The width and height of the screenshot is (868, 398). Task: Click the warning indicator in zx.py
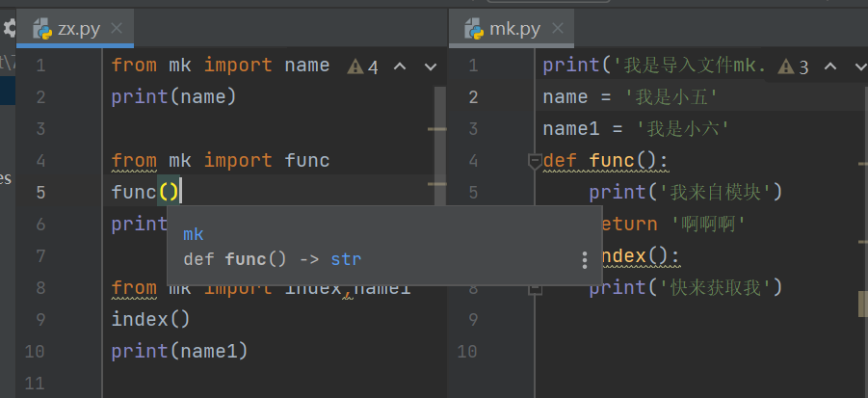(x=363, y=66)
